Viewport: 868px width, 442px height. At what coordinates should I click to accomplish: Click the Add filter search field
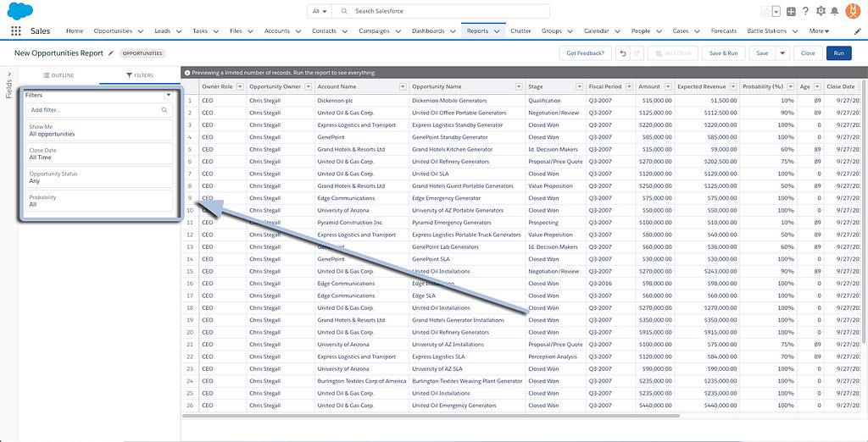coord(97,110)
